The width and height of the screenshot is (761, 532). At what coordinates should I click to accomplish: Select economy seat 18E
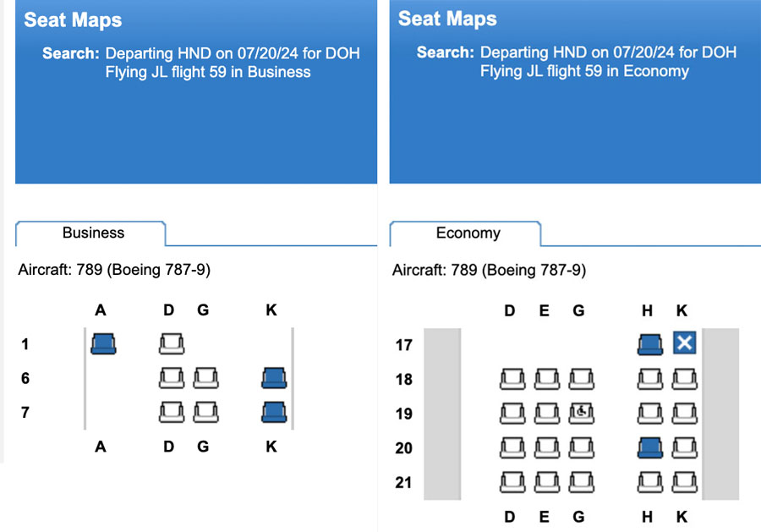(547, 379)
